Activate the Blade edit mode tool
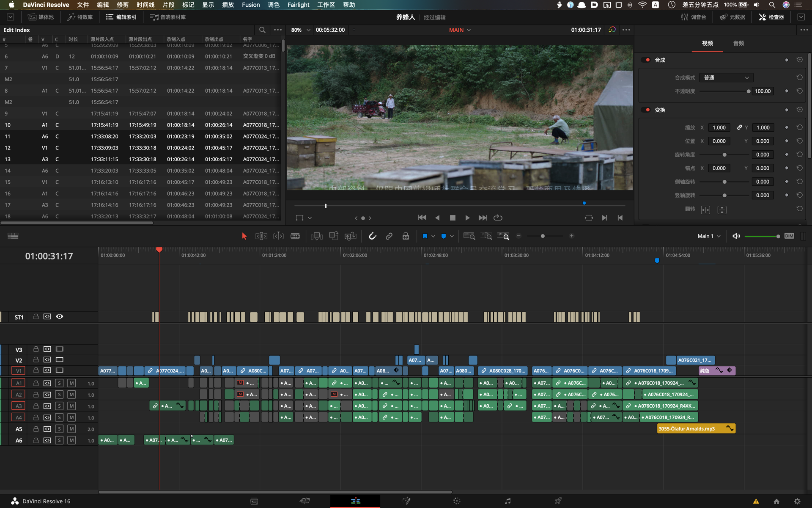The height and width of the screenshot is (508, 812). coord(295,236)
